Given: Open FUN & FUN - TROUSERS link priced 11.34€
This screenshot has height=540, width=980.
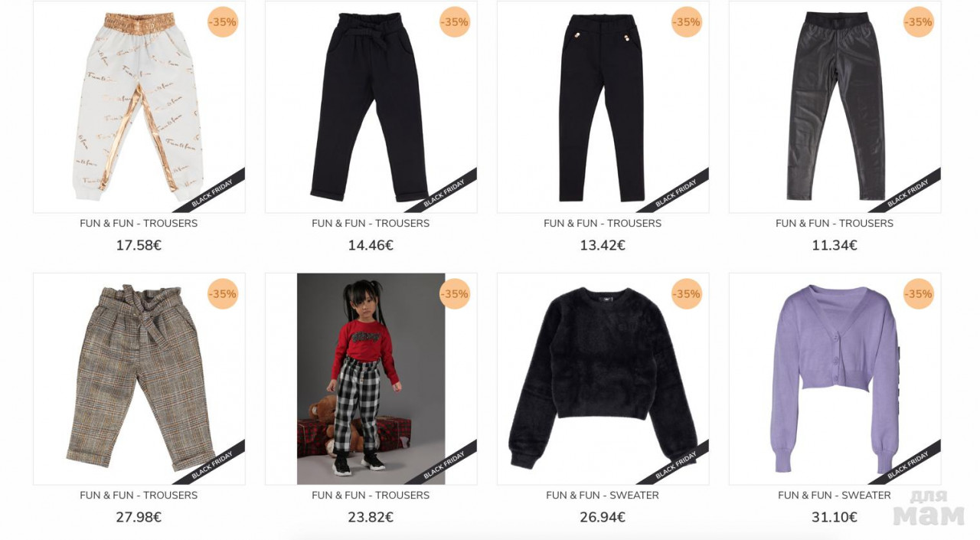Looking at the screenshot, I should click(x=835, y=224).
